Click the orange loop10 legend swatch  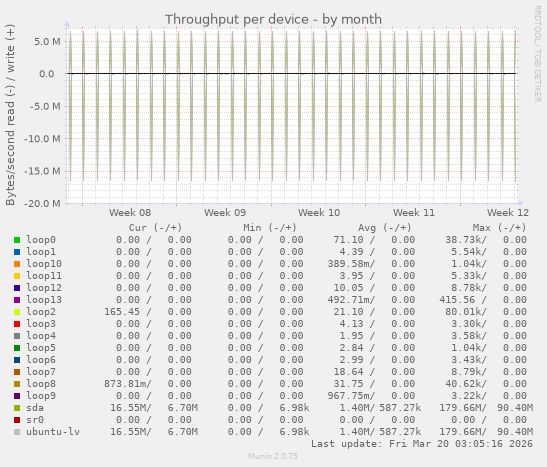coord(17,264)
